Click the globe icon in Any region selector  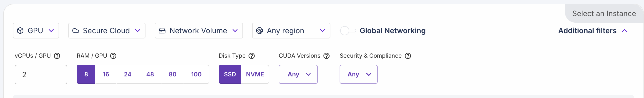259,31
